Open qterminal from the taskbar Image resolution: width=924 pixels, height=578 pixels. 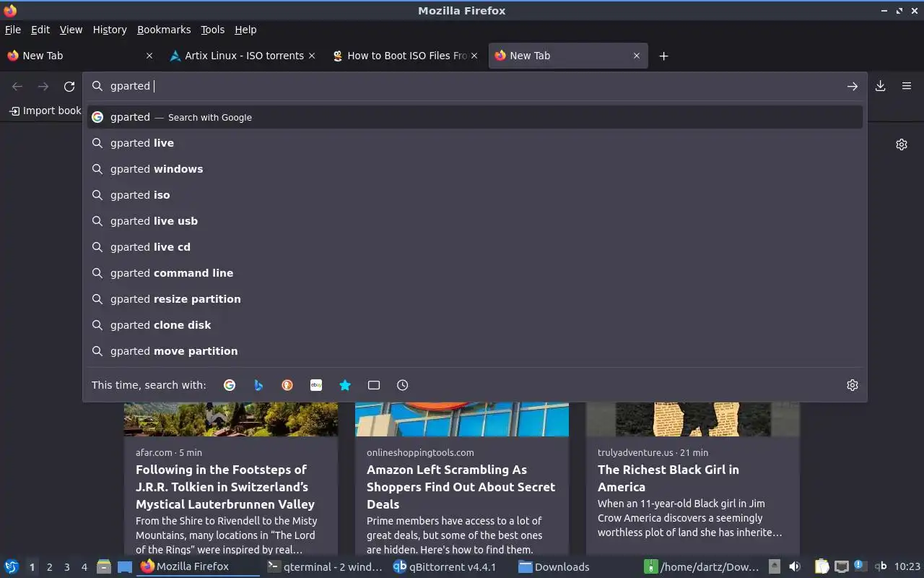324,567
